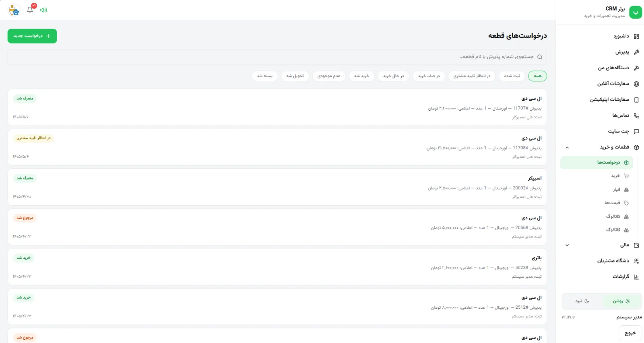Show requests under تحویل شد
The image size is (644, 343).
[x=295, y=76]
